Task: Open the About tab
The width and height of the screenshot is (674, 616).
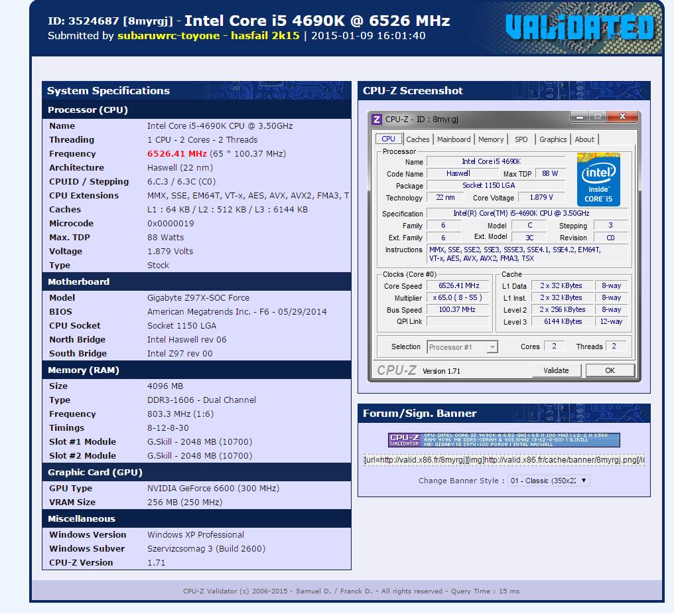Action: (x=584, y=139)
